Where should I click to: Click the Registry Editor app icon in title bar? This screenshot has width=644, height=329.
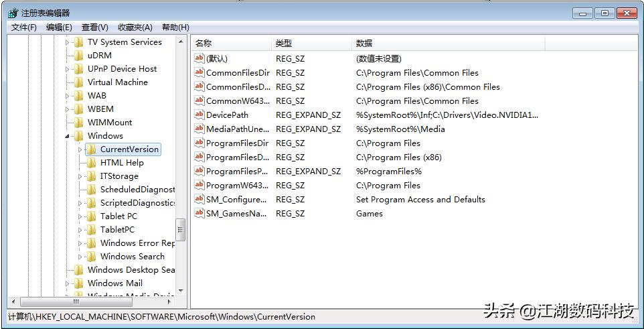(x=13, y=13)
